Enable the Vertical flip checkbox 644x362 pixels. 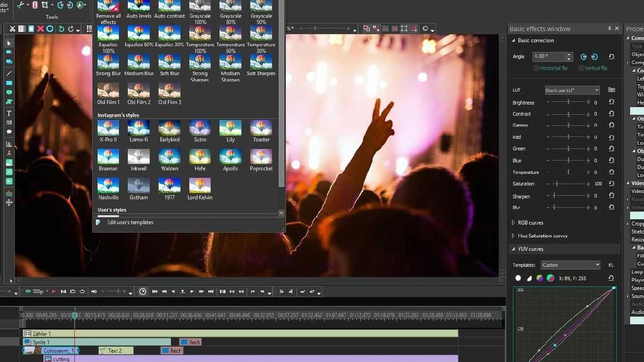click(x=581, y=68)
